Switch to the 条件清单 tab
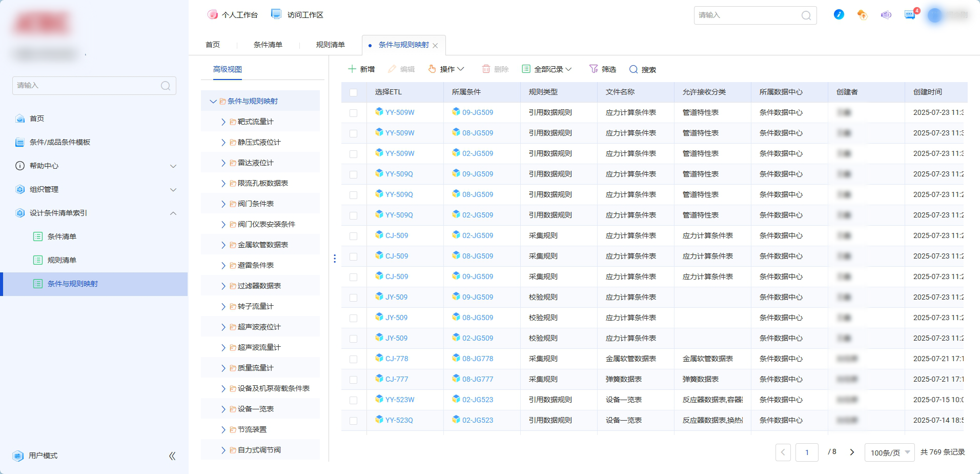980x474 pixels. click(x=268, y=45)
